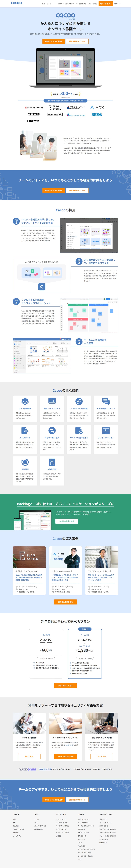Click the 世界中で300万人が利用 text

click(65, 94)
